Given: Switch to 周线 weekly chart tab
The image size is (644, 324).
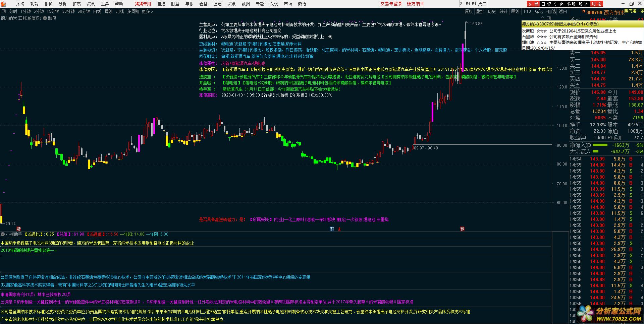Looking at the screenshot, I should (109, 11).
